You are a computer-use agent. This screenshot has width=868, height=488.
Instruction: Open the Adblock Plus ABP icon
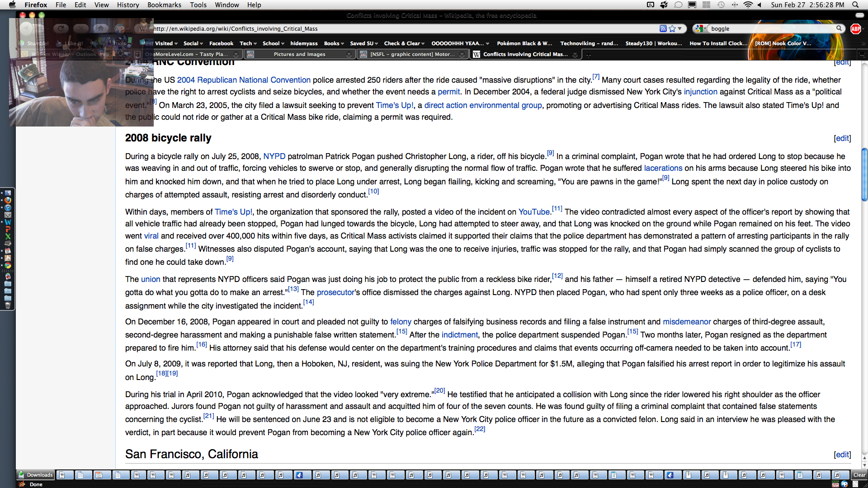click(x=855, y=29)
